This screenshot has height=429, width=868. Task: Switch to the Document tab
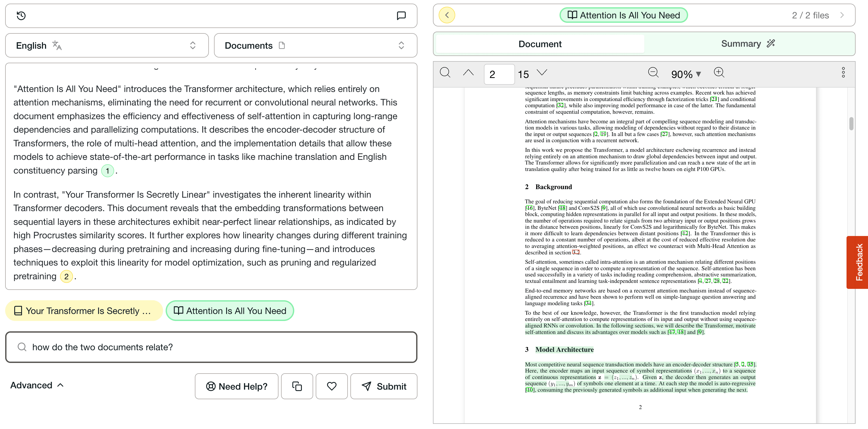[540, 44]
